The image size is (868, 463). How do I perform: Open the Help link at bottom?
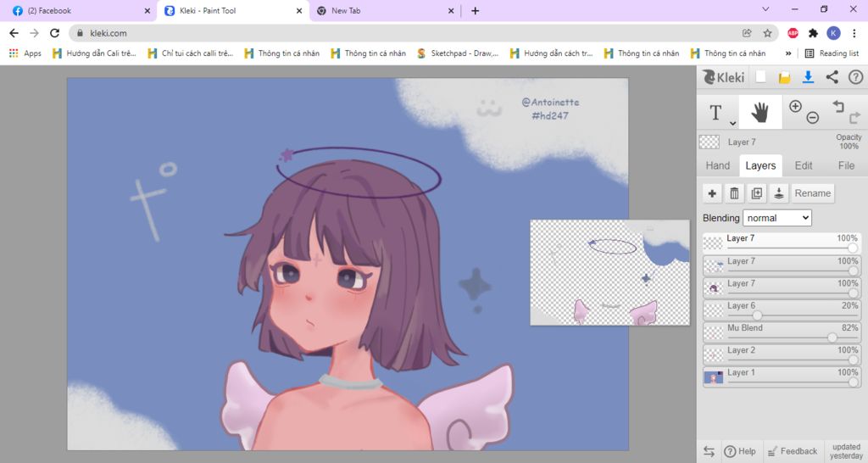click(740, 451)
